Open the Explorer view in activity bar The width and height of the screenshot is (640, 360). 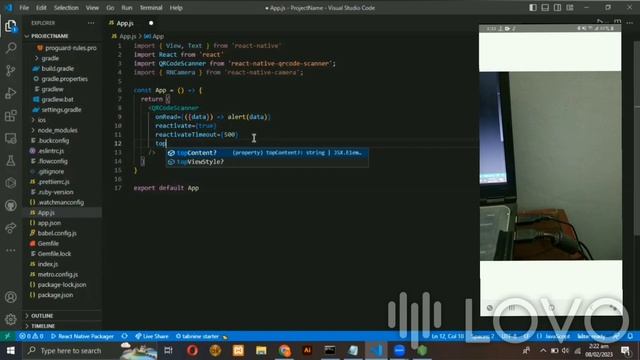(11, 26)
